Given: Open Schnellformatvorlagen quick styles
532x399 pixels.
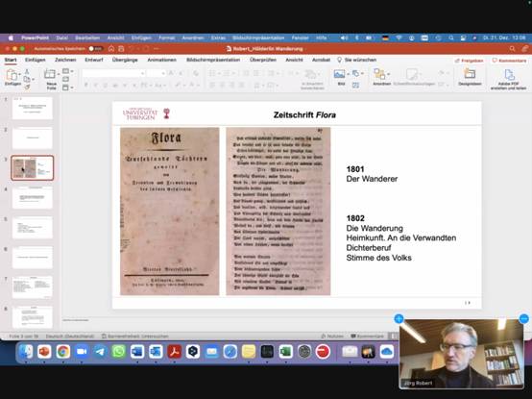Looking at the screenshot, I should pyautogui.click(x=412, y=74).
